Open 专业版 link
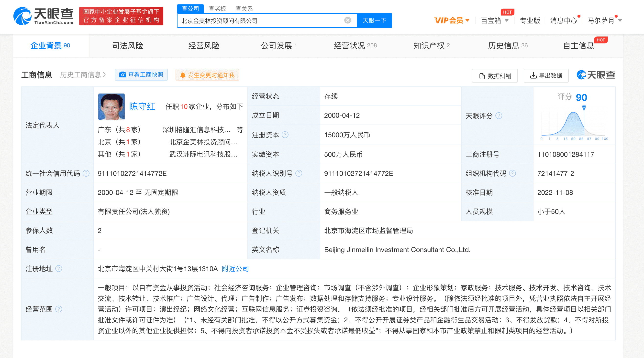Image resolution: width=644 pixels, height=358 pixels. pos(530,21)
